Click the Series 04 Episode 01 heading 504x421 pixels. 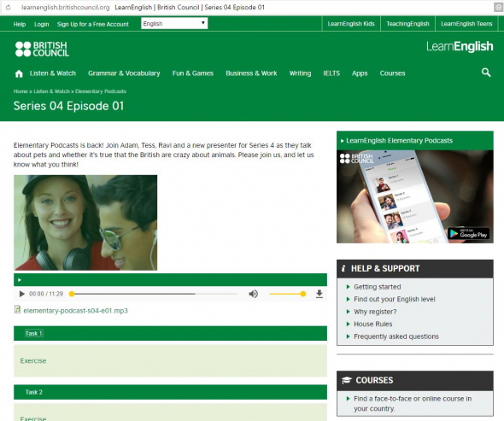point(68,106)
